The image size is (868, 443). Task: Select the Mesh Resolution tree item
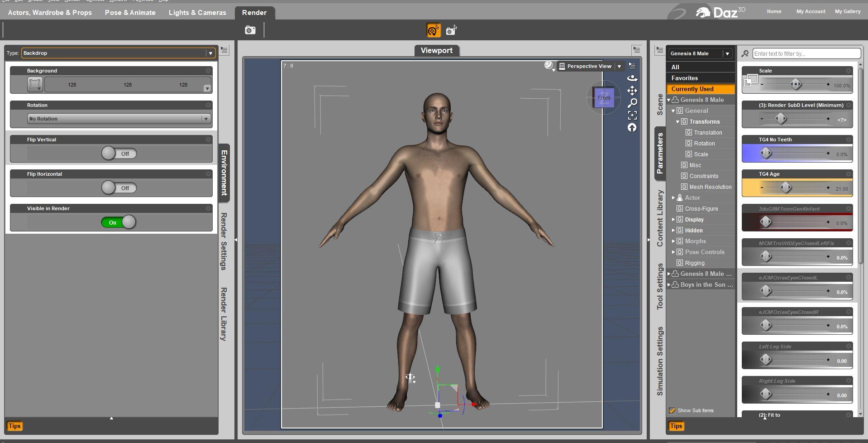(x=710, y=187)
